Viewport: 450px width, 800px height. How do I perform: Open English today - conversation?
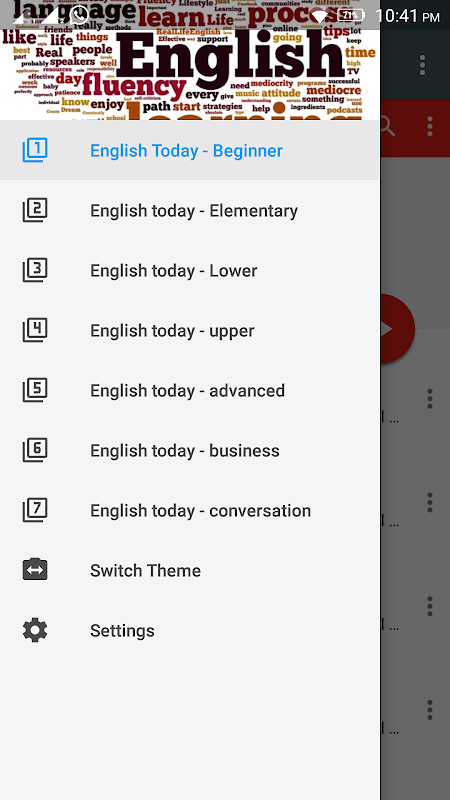pos(189,510)
